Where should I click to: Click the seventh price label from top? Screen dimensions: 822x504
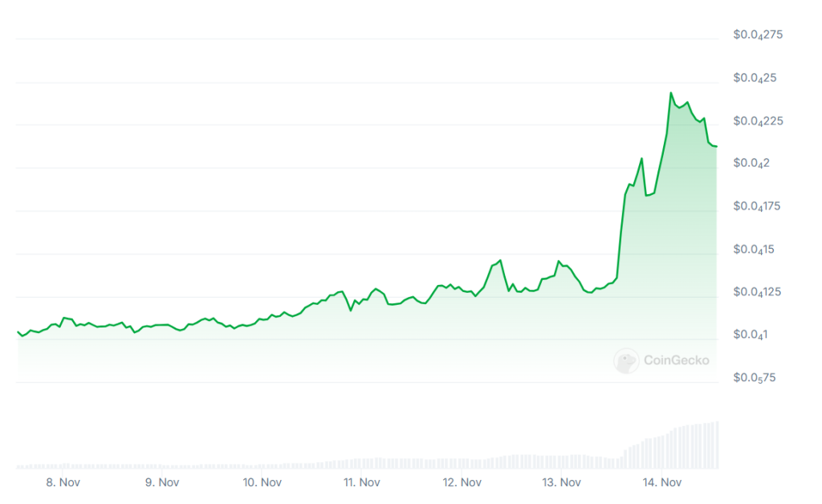point(758,292)
